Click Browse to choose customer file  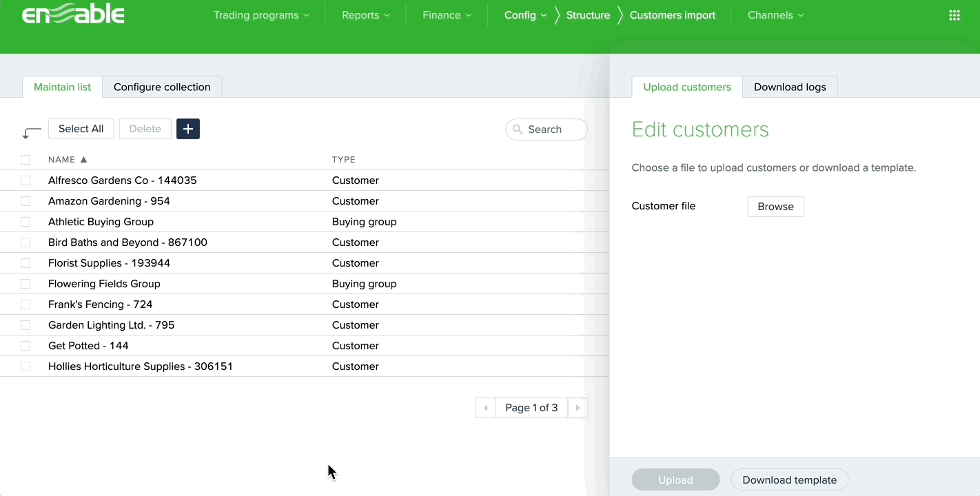point(775,207)
